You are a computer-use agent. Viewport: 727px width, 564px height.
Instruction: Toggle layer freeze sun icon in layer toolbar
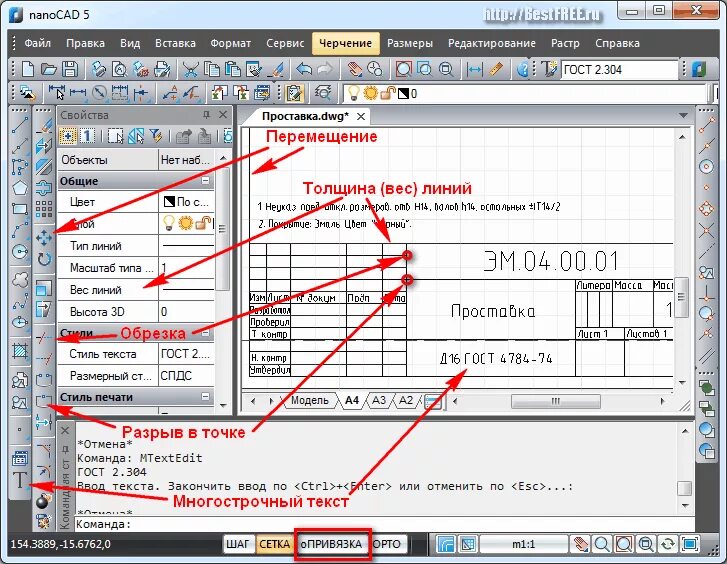(370, 93)
